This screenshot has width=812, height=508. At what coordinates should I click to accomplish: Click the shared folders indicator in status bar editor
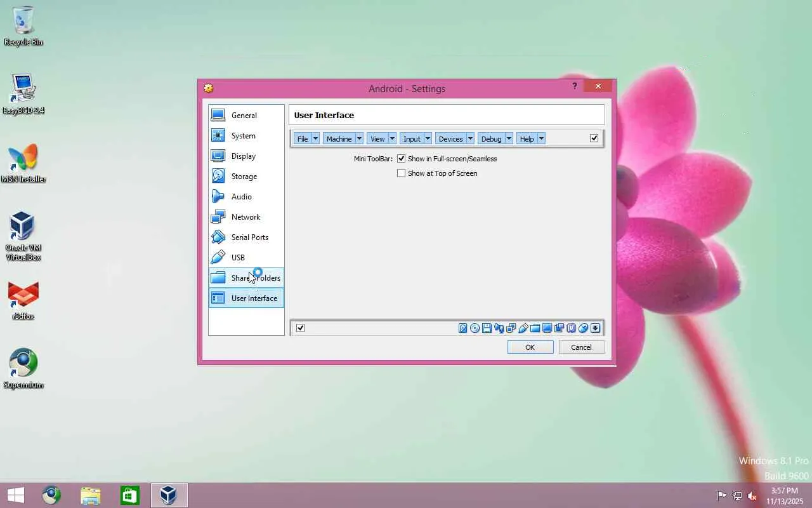535,328
